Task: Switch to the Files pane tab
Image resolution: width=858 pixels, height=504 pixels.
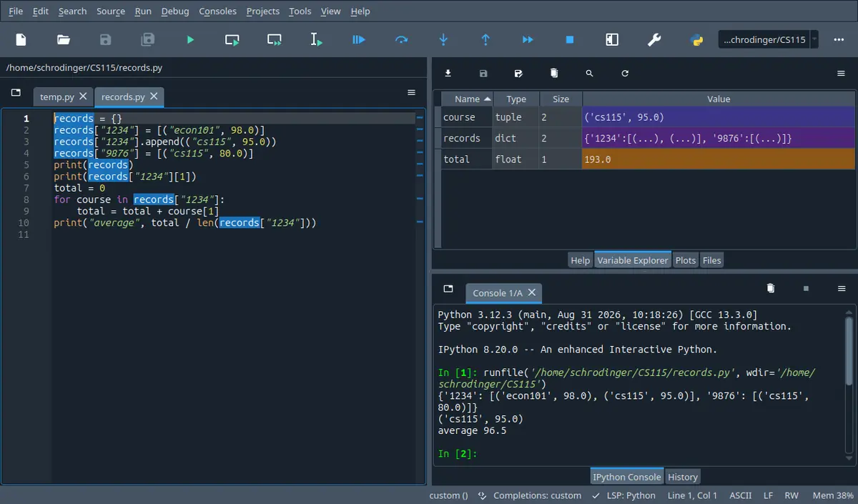Action: click(x=711, y=260)
